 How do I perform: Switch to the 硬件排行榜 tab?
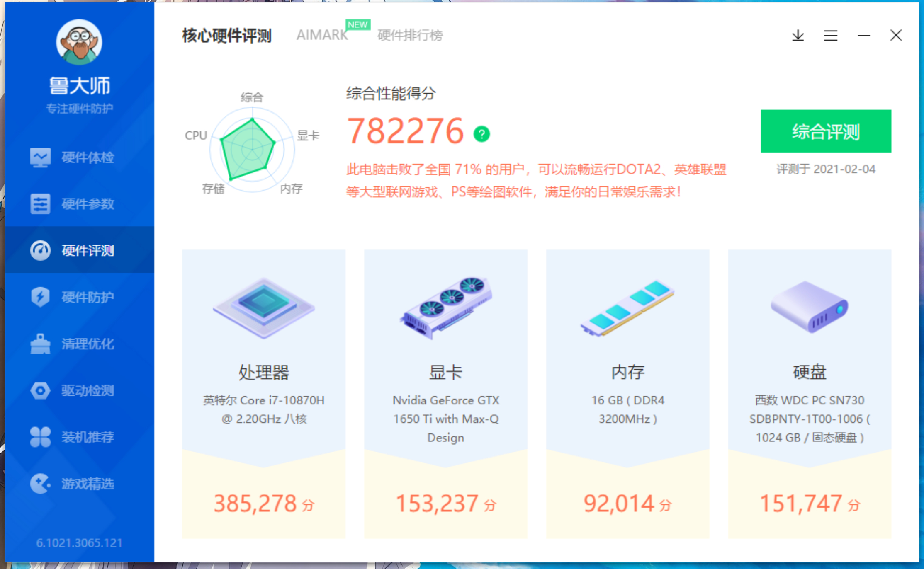[x=410, y=35]
